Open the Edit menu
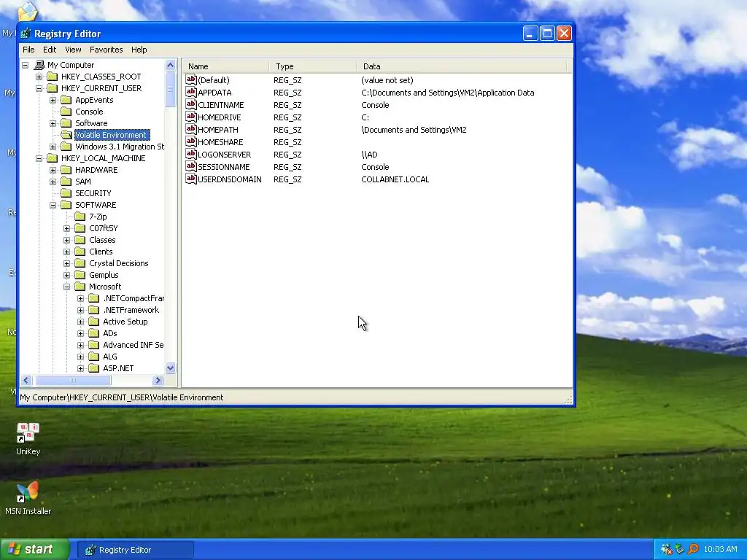 (50, 50)
